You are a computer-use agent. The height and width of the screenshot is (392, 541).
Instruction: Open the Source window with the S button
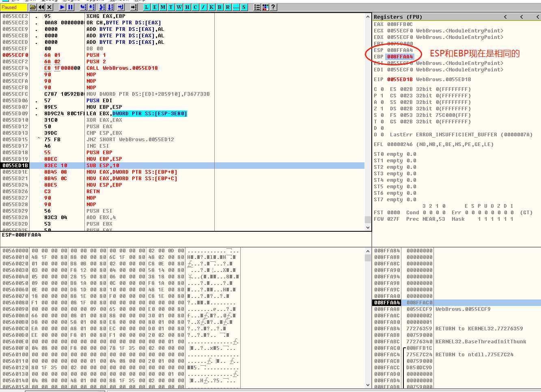(244, 7)
